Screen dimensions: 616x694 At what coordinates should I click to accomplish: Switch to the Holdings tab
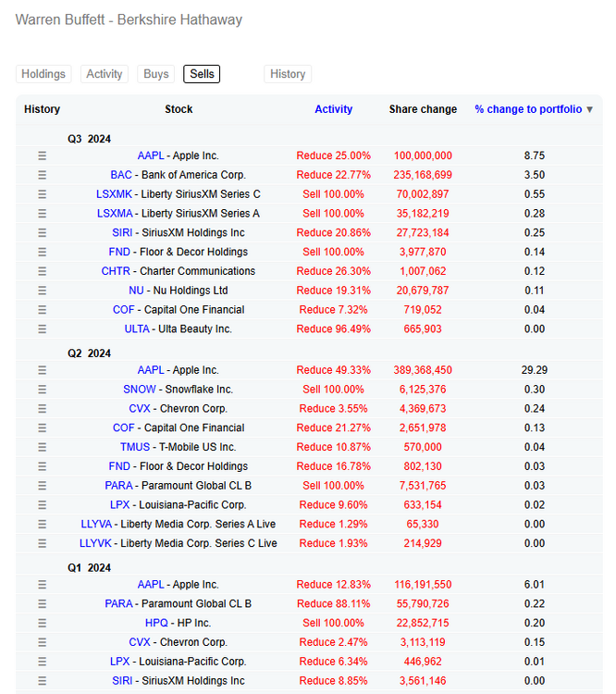pyautogui.click(x=43, y=74)
